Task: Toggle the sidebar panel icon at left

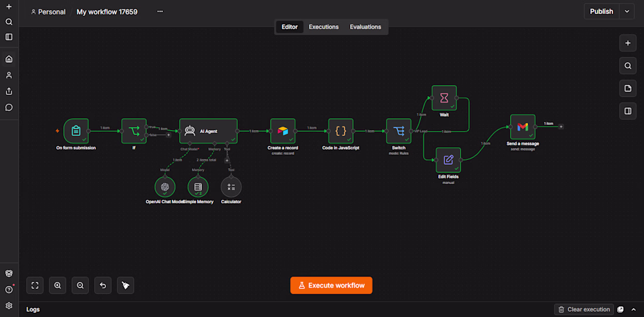Action: (x=9, y=37)
